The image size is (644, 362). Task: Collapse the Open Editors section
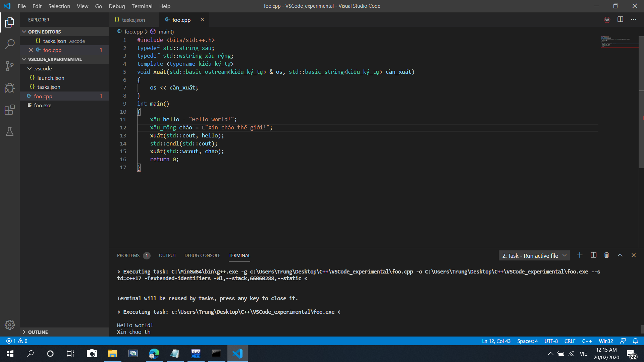[x=24, y=32]
